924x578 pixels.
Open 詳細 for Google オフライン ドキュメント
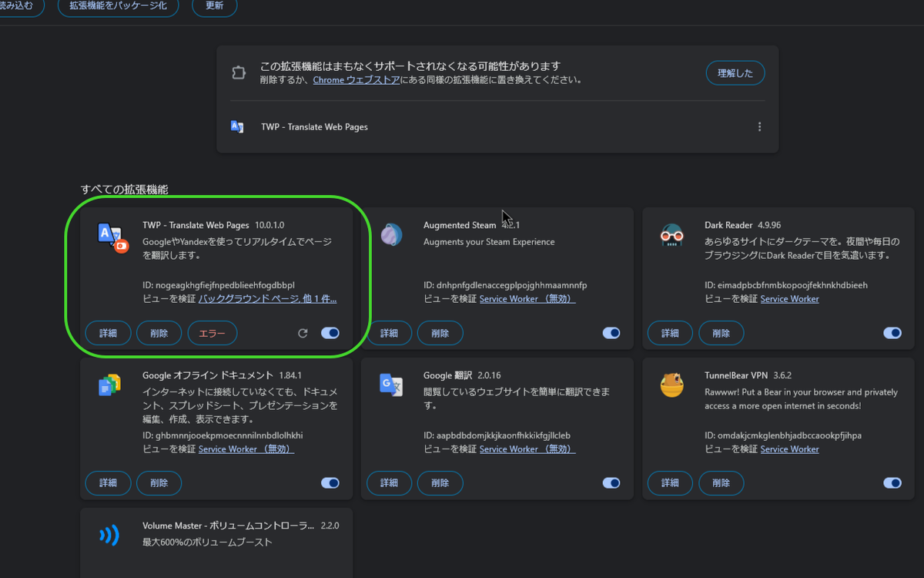point(109,483)
